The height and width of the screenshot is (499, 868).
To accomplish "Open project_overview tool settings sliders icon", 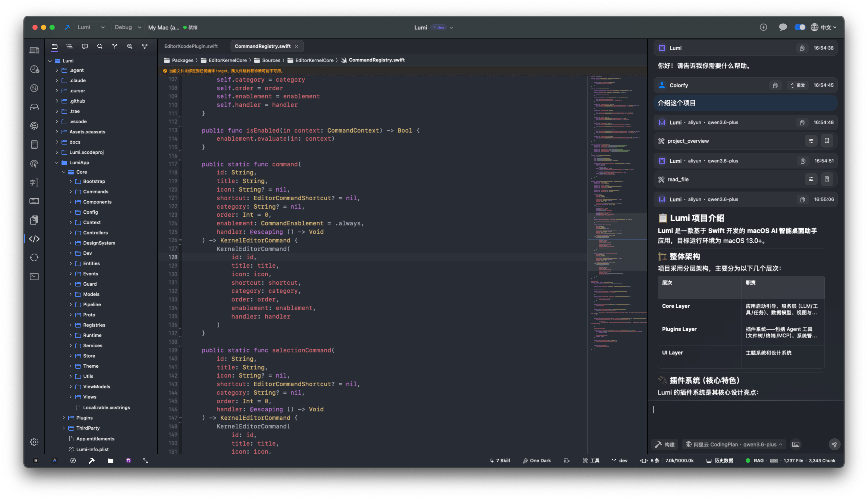I will coord(811,141).
